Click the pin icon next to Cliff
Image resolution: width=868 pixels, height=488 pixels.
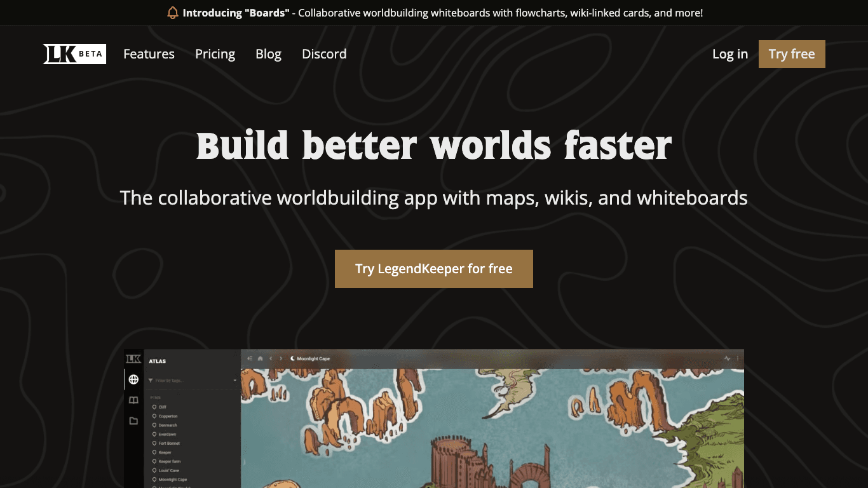pyautogui.click(x=154, y=407)
